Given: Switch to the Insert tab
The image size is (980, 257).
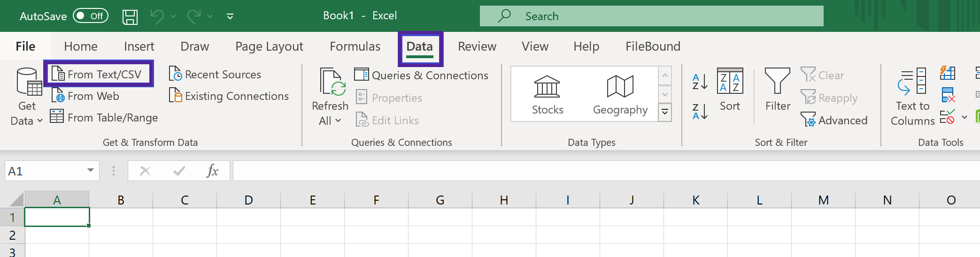Looking at the screenshot, I should click(x=139, y=46).
